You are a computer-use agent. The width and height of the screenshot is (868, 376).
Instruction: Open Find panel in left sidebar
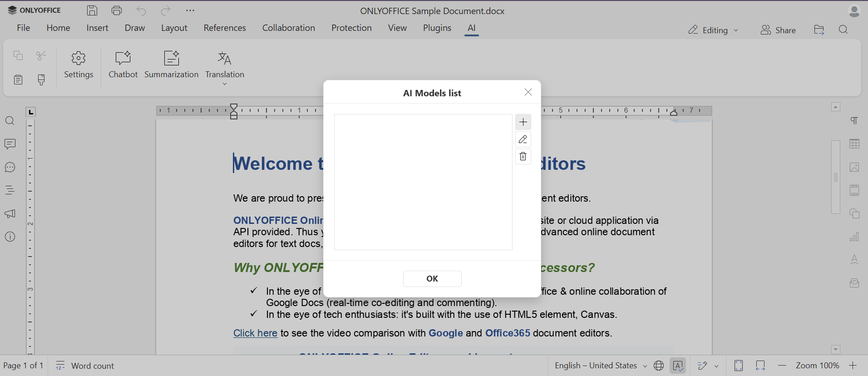click(10, 121)
